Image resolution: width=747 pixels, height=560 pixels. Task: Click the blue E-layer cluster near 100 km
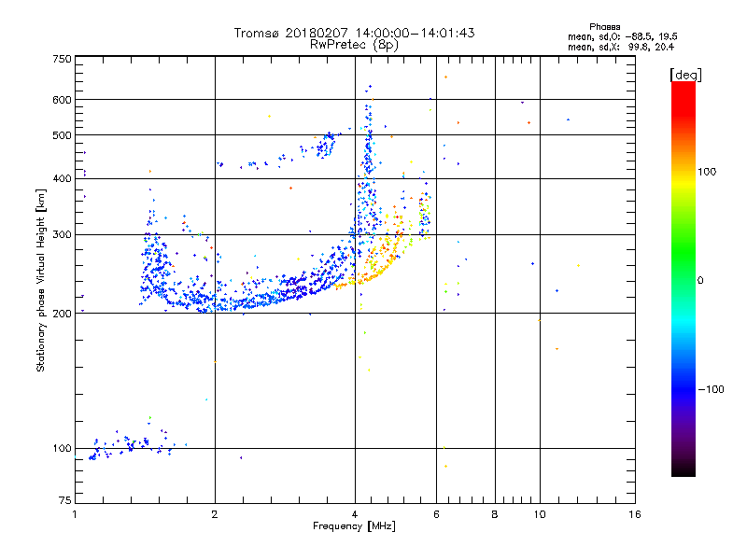pyautogui.click(x=131, y=446)
